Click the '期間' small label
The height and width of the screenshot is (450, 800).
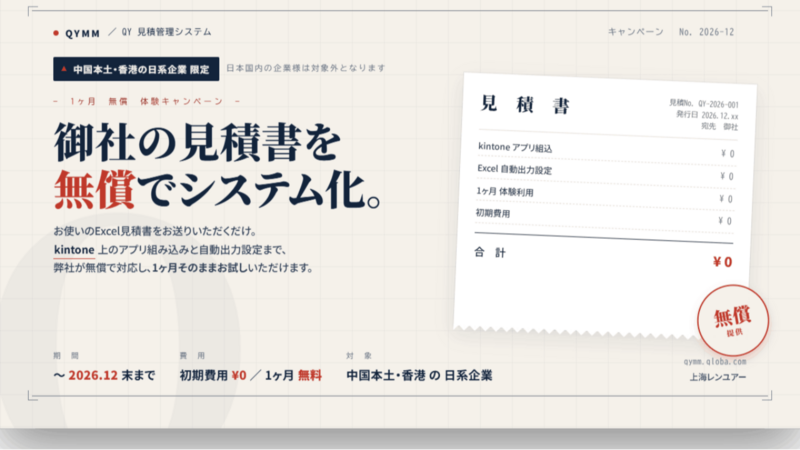coord(66,356)
